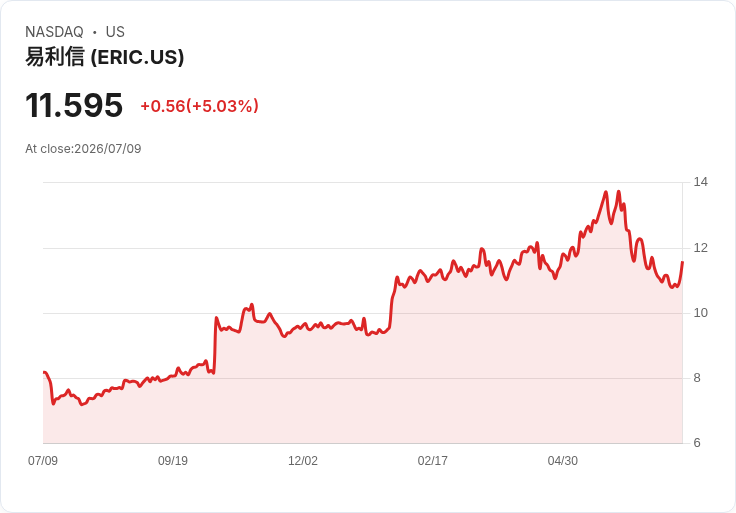Screen dimensions: 736x513
Task: Click the 10 y-axis price label
Action: pyautogui.click(x=700, y=313)
